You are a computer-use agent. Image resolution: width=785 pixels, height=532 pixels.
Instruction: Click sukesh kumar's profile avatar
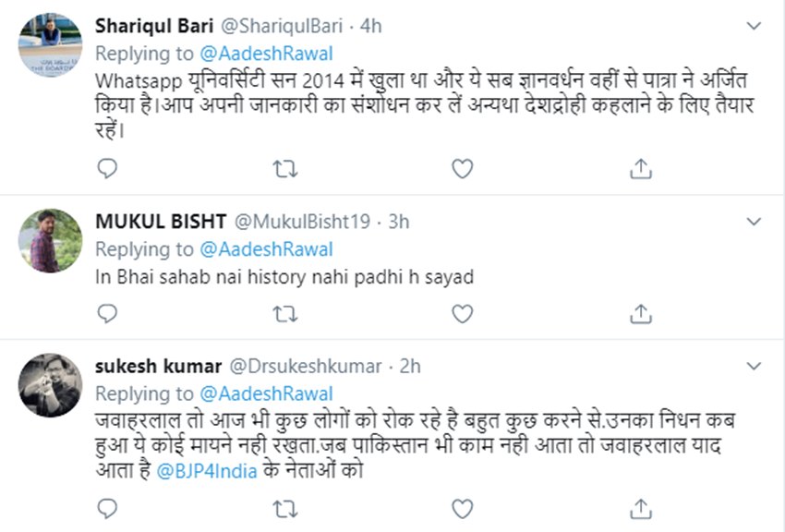(51, 384)
